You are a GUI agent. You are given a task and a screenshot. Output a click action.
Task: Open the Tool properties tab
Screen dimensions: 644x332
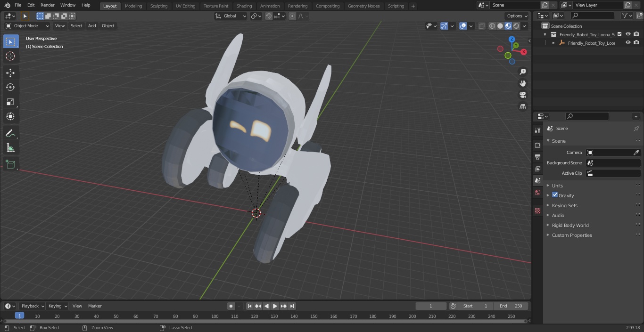[x=537, y=130]
